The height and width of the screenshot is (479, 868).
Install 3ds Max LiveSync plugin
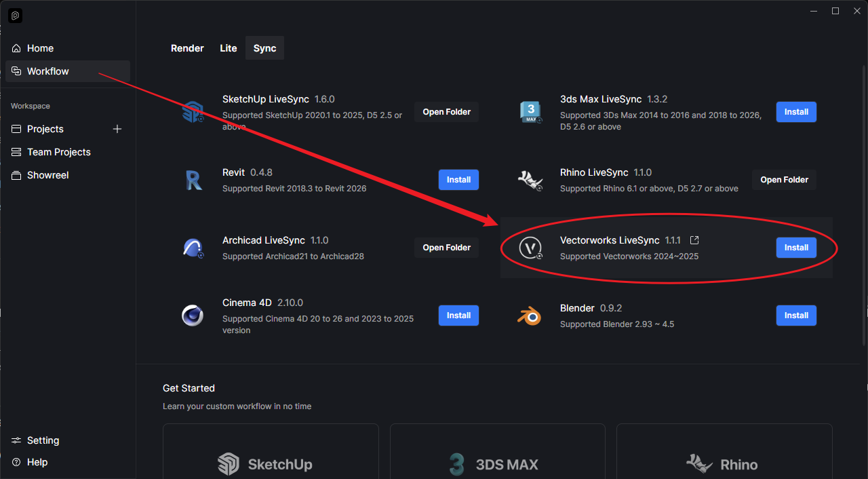pos(796,112)
